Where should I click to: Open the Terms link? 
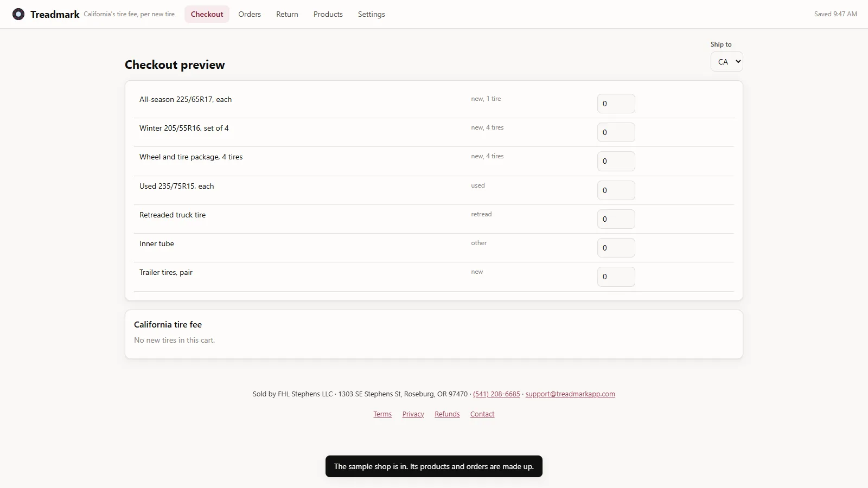tap(382, 414)
